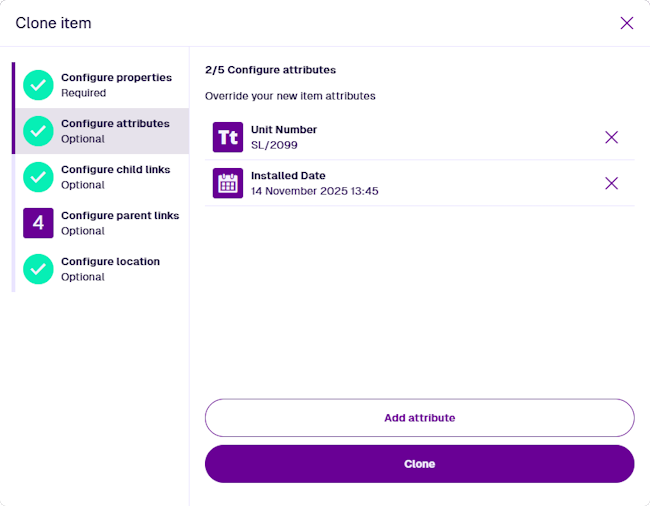Click the Configure location checkmark icon

(38, 269)
